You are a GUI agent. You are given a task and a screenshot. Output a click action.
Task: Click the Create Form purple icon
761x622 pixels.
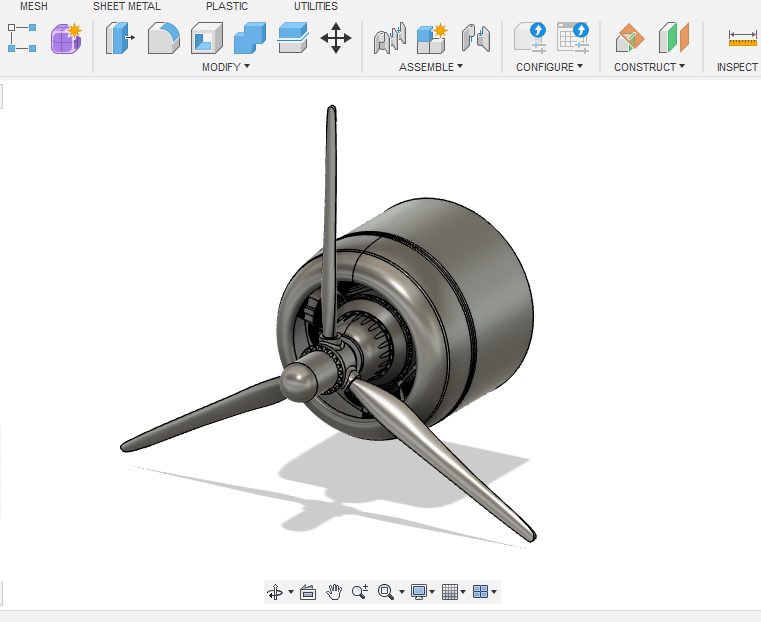tap(66, 38)
